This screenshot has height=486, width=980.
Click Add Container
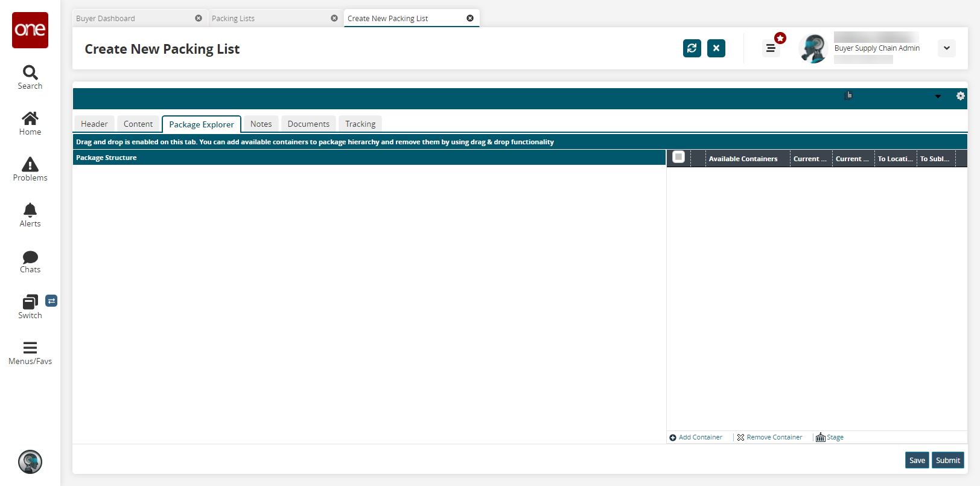pos(696,437)
